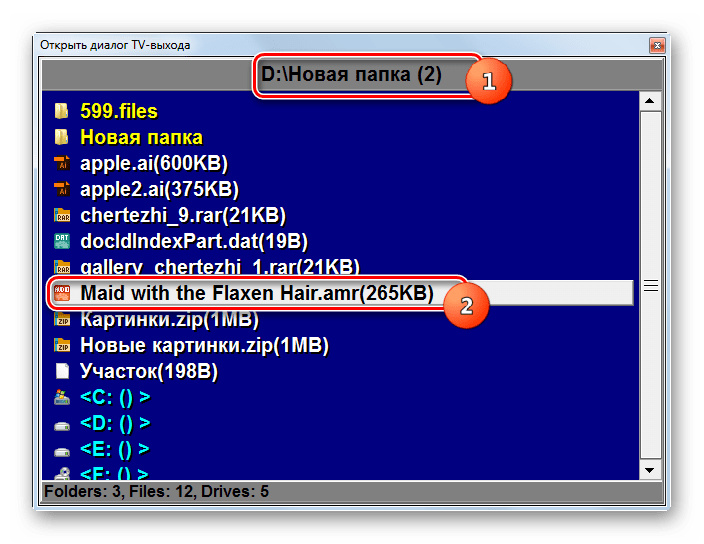This screenshot has width=704, height=544.
Task: Click the folder icon beside 599.files
Action: click(62, 111)
